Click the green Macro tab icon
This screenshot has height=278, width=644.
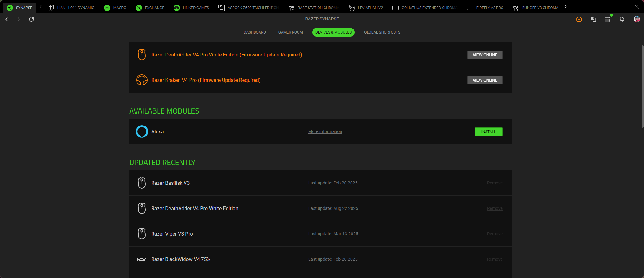(x=107, y=8)
